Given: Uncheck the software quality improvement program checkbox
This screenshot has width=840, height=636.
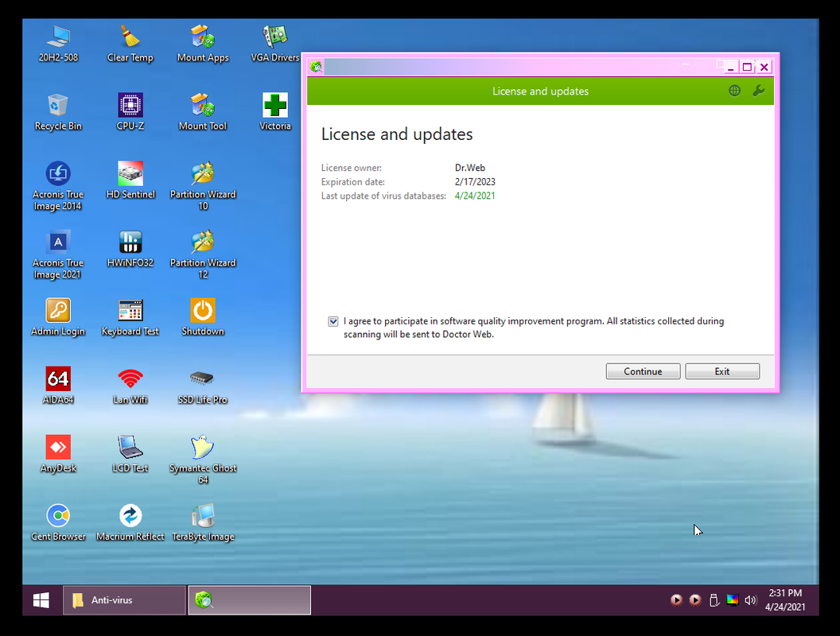Looking at the screenshot, I should (x=333, y=321).
